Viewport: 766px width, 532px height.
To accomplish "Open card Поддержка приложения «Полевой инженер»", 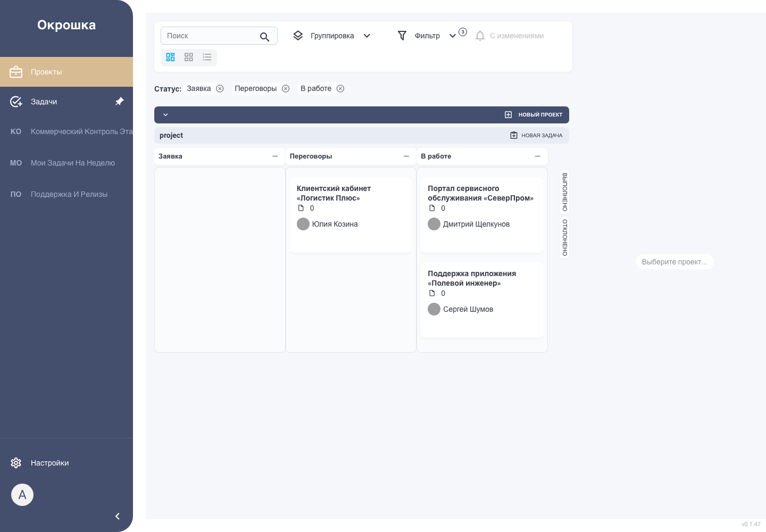I will [x=482, y=300].
